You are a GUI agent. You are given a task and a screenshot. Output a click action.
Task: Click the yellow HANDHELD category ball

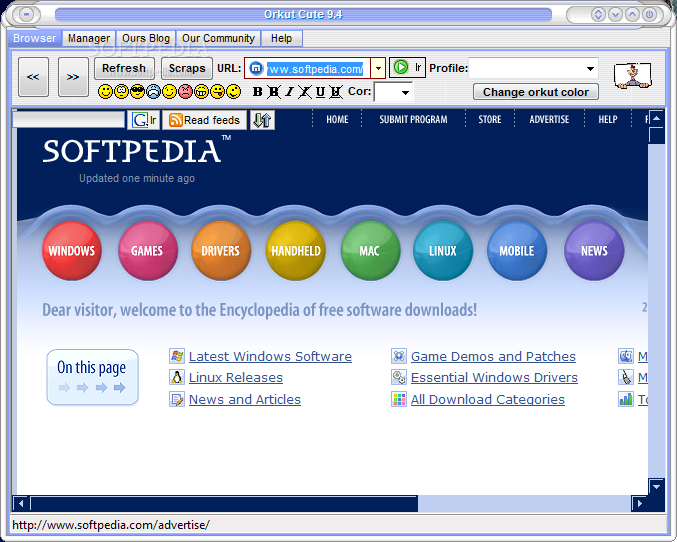(x=296, y=250)
